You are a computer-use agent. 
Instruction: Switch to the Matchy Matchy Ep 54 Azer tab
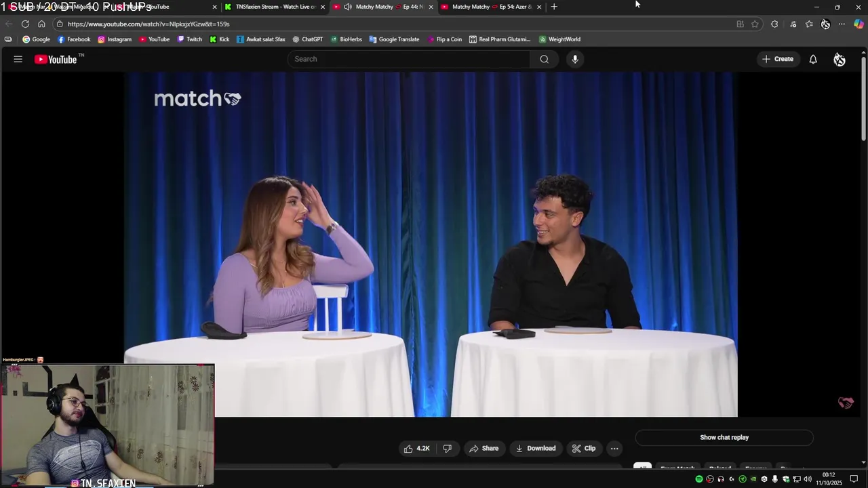point(492,7)
